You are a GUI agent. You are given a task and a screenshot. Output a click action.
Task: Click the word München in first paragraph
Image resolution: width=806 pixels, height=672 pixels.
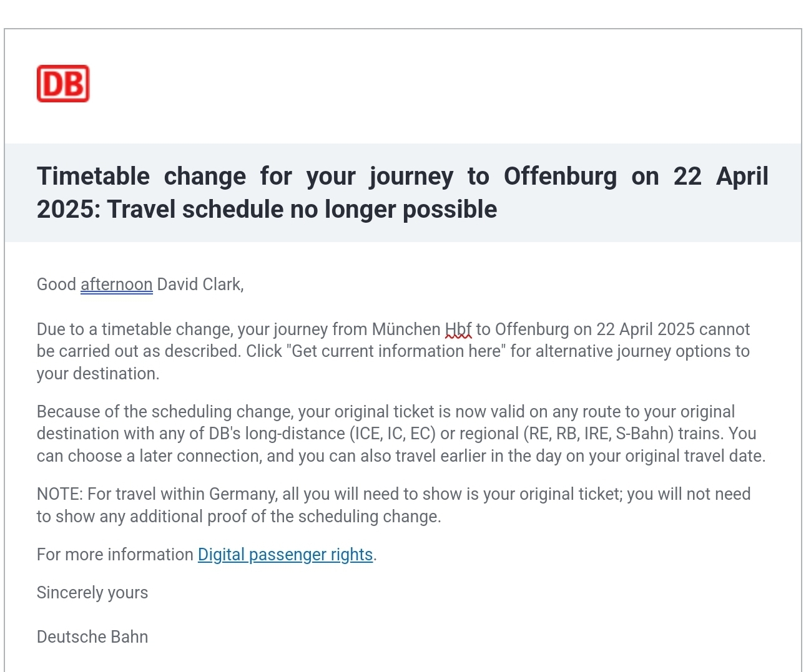click(406, 329)
